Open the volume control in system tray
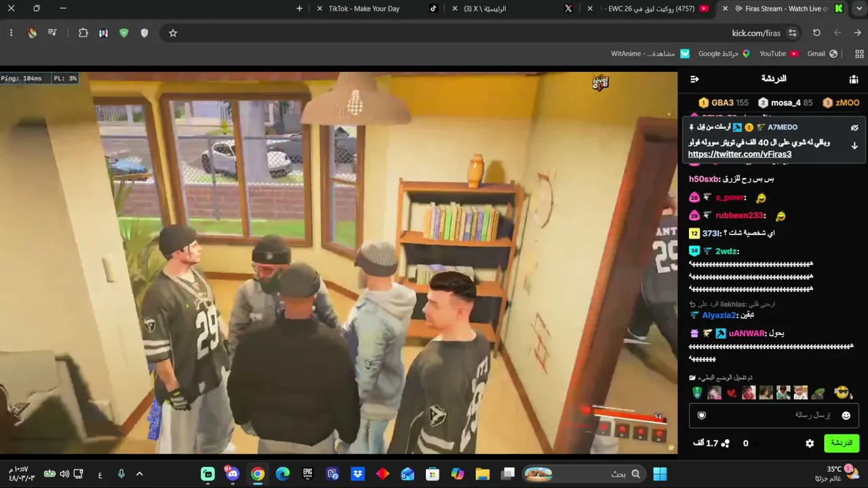This screenshot has height=488, width=868. coord(64,474)
